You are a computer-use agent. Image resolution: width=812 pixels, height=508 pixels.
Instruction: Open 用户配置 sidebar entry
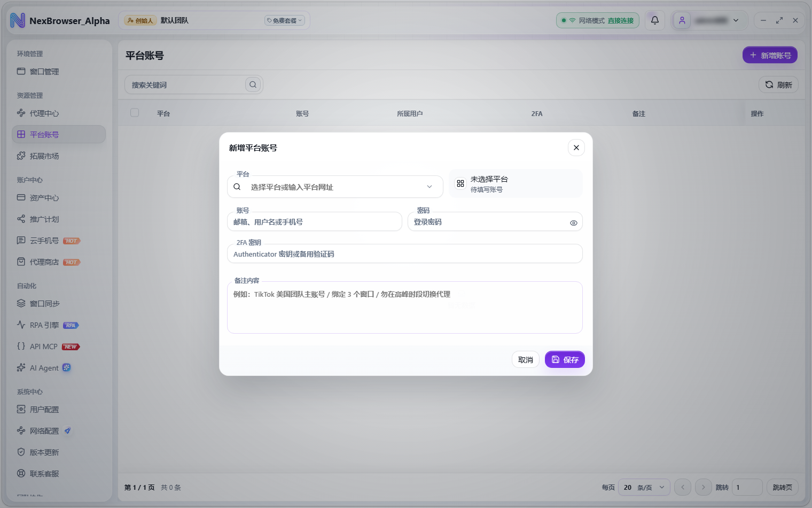[x=59, y=409]
